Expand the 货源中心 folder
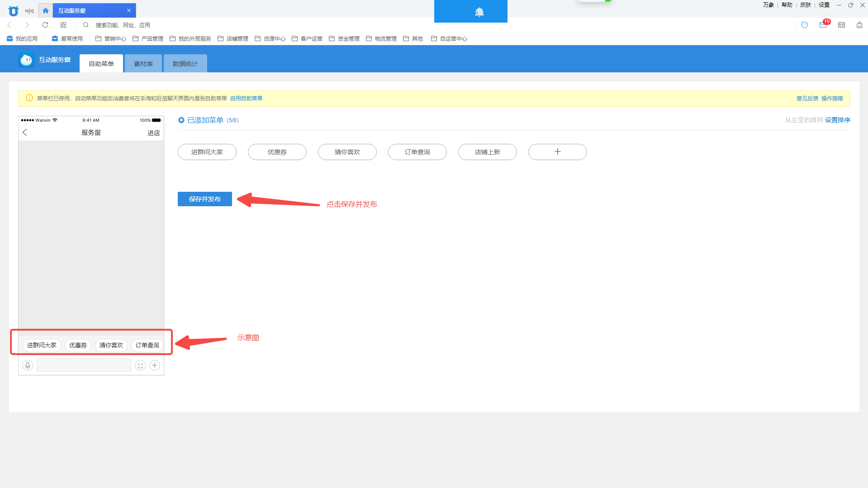Viewport: 868px width, 488px height. [x=270, y=39]
